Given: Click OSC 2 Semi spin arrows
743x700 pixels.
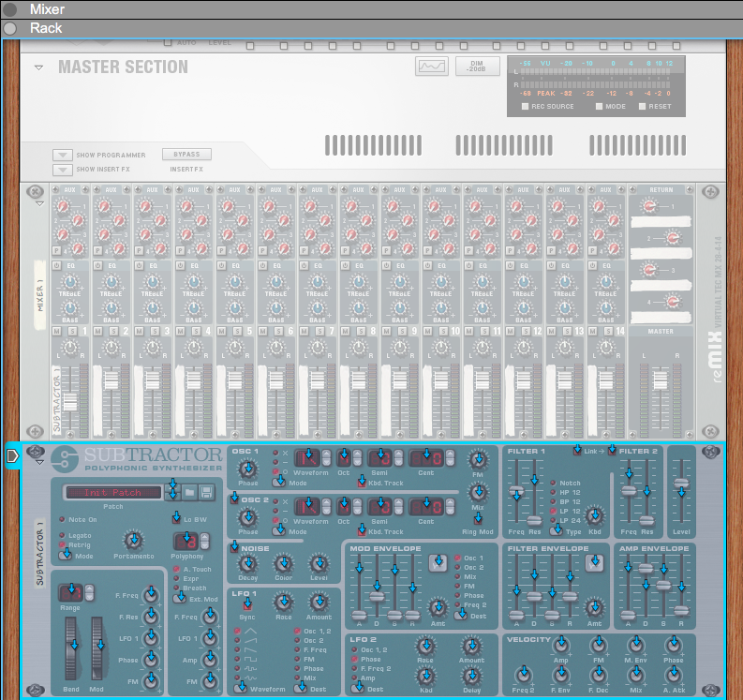Looking at the screenshot, I should [399, 507].
